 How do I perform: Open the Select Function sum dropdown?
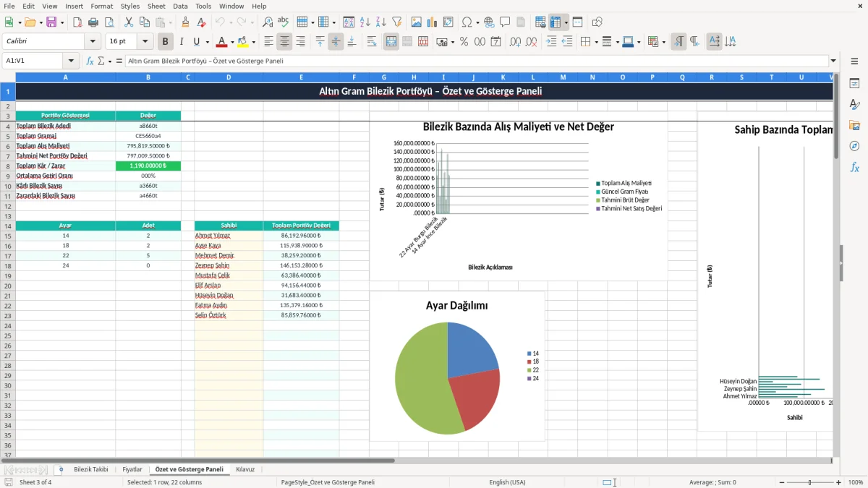[x=110, y=61]
